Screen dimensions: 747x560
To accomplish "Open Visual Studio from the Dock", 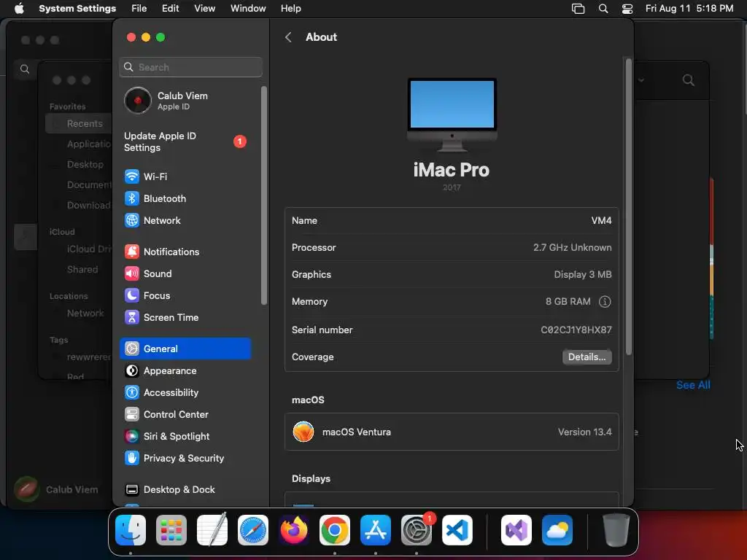I will pos(516,530).
